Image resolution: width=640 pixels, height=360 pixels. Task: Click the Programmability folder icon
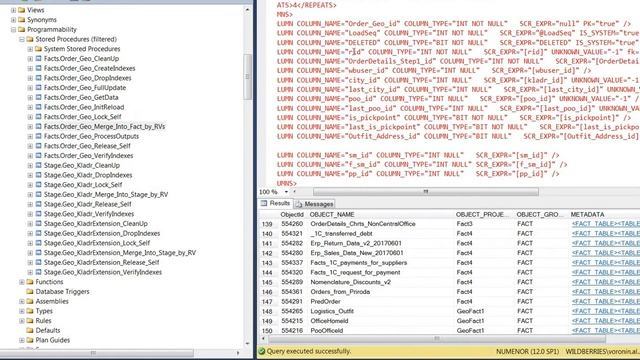pyautogui.click(x=22, y=29)
